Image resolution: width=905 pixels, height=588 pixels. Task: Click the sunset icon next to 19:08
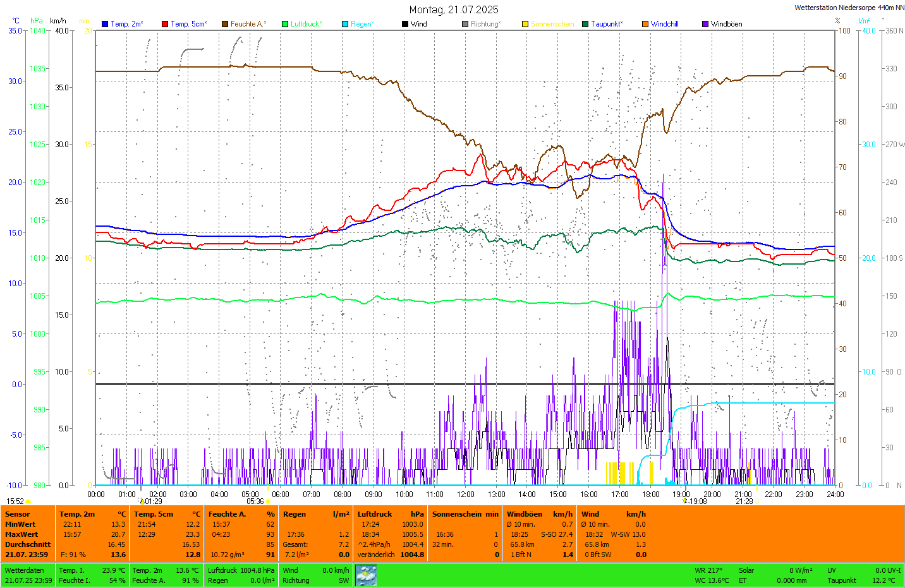685,501
